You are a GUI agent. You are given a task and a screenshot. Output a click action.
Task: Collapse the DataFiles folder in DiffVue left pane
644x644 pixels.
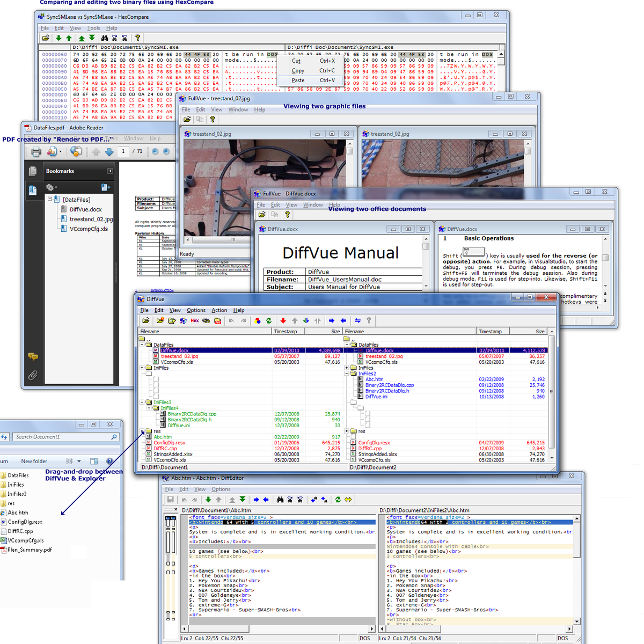click(x=142, y=345)
